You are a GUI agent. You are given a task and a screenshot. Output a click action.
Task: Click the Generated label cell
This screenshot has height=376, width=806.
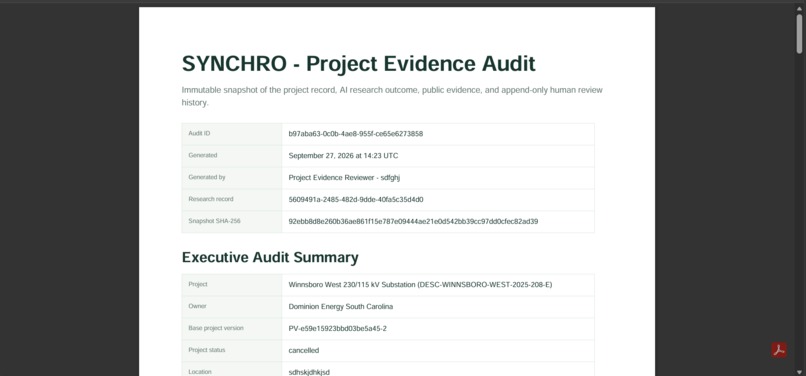tap(232, 155)
